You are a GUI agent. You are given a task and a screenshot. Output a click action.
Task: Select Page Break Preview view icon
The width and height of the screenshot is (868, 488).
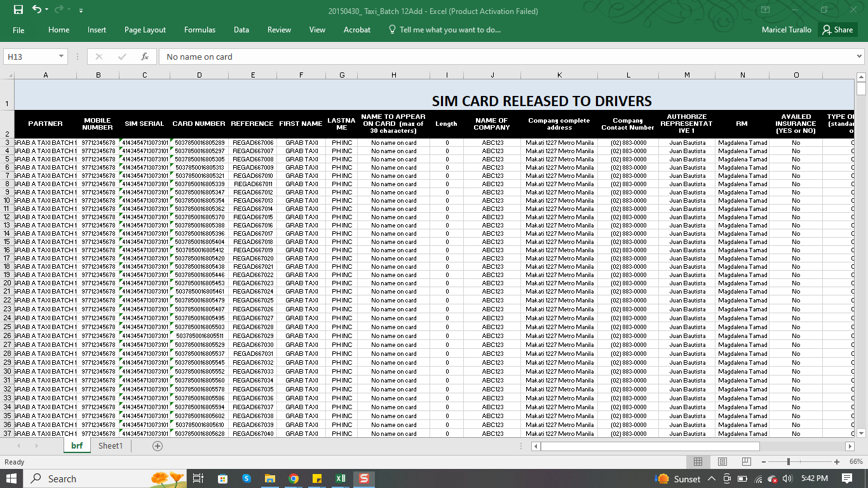(x=746, y=462)
